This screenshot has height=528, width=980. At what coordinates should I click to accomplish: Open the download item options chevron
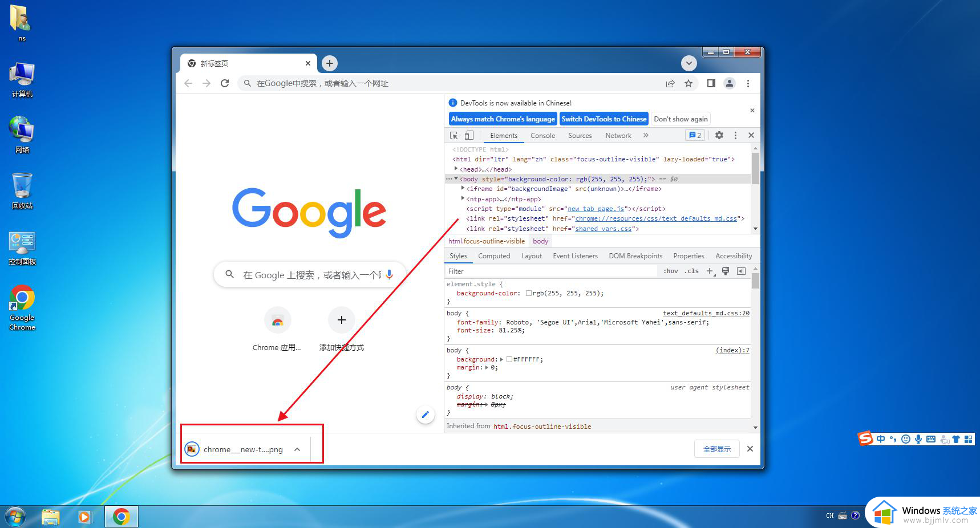click(297, 449)
